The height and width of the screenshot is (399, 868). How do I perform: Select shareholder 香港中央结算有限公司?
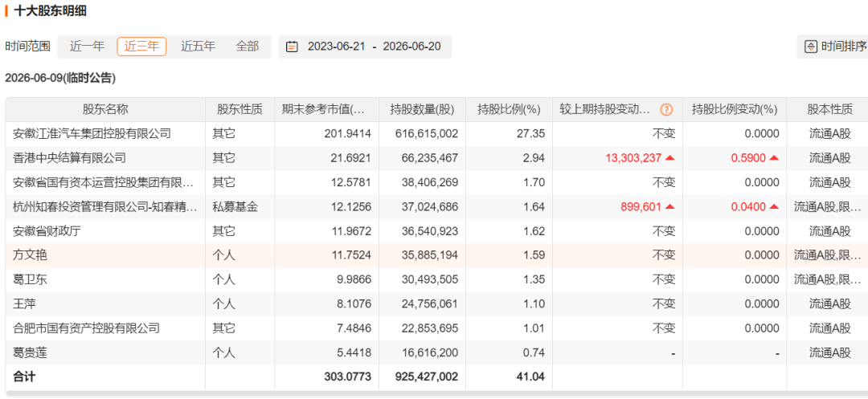(x=69, y=158)
